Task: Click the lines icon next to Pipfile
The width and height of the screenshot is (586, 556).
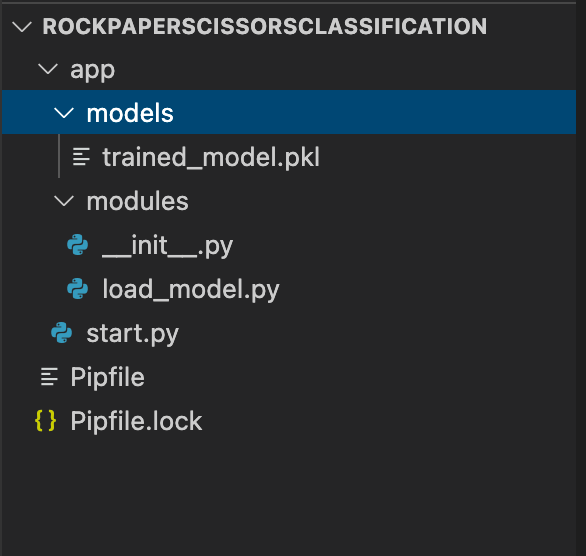Action: coord(49,376)
